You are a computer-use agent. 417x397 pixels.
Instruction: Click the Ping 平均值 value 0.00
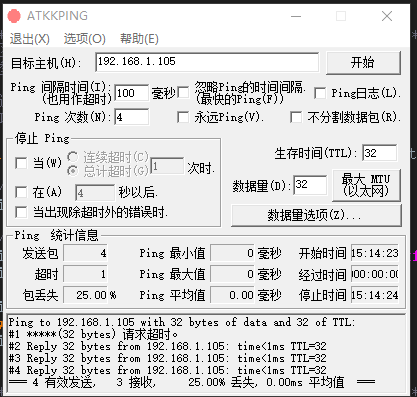[233, 295]
